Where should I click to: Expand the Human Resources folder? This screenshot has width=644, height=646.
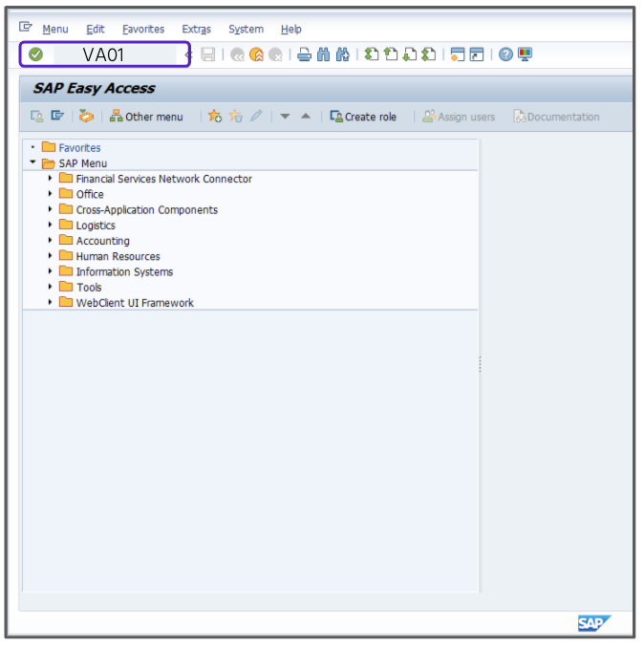50,256
